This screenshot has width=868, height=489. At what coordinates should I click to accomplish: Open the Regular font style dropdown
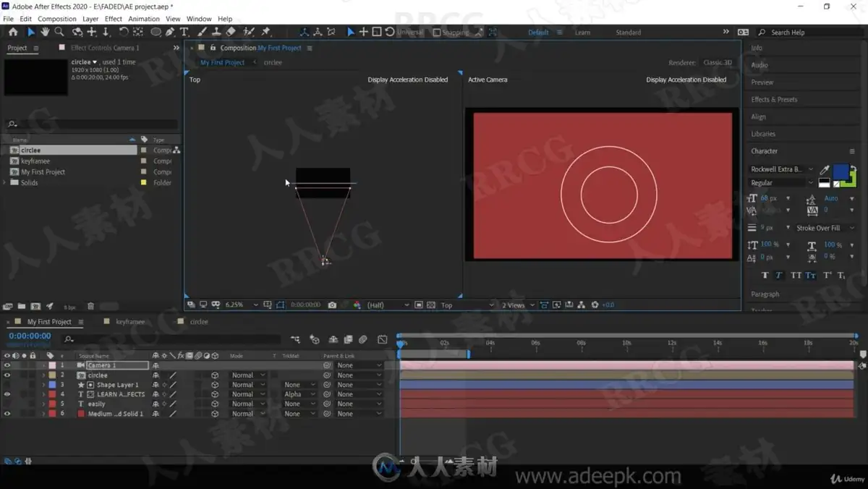coord(782,183)
